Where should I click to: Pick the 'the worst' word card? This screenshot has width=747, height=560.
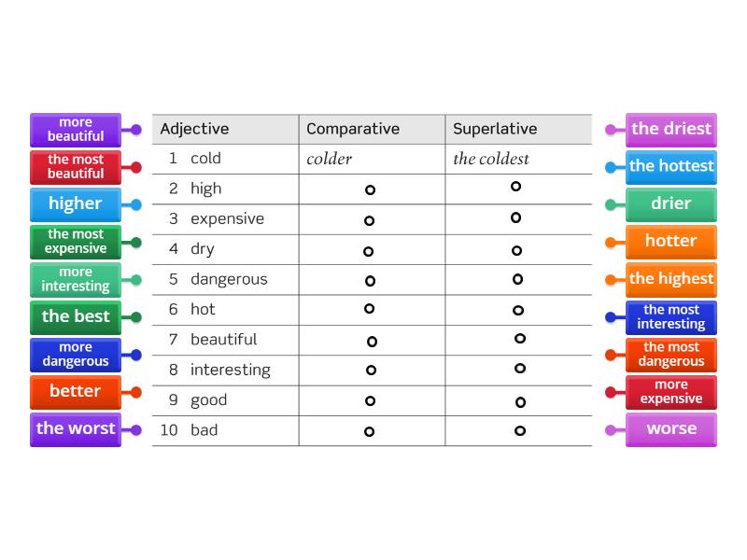point(75,428)
